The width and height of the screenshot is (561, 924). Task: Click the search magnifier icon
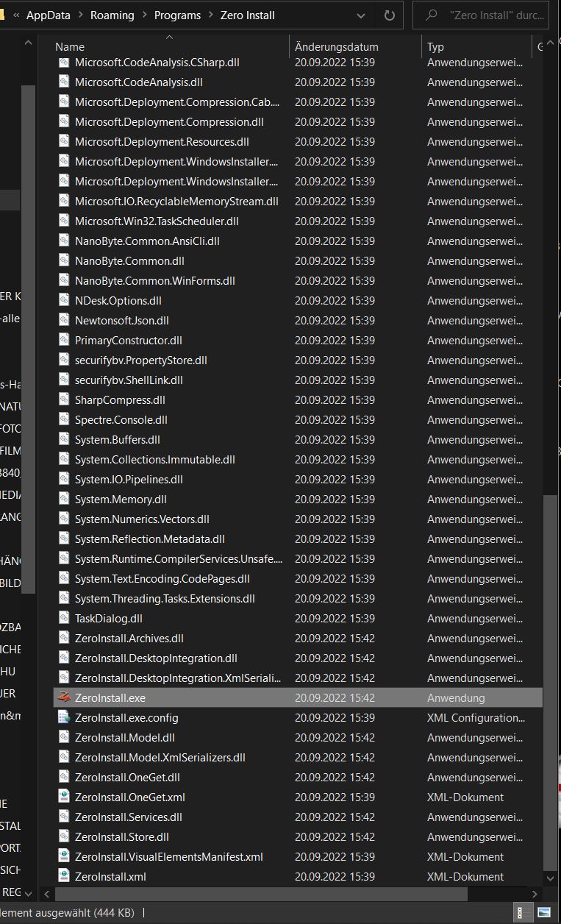pos(432,15)
